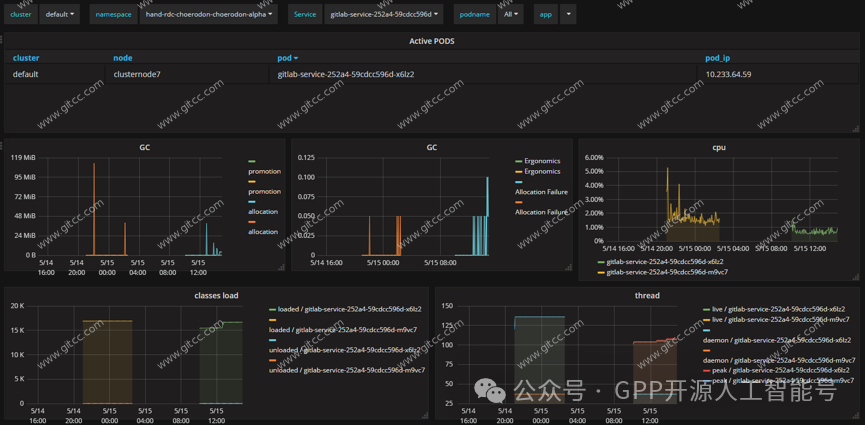Click the 6.00% label on cpu axis
This screenshot has height=425, width=865.
pos(594,157)
